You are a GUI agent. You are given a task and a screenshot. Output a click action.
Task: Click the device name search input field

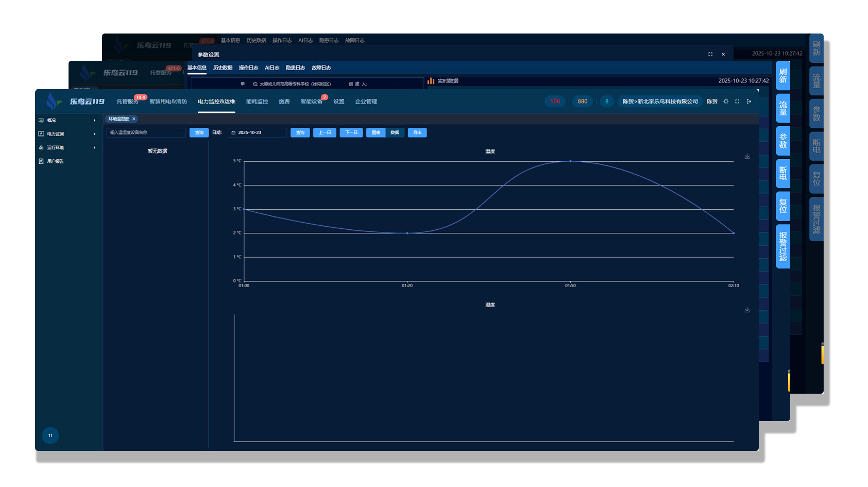(x=146, y=133)
